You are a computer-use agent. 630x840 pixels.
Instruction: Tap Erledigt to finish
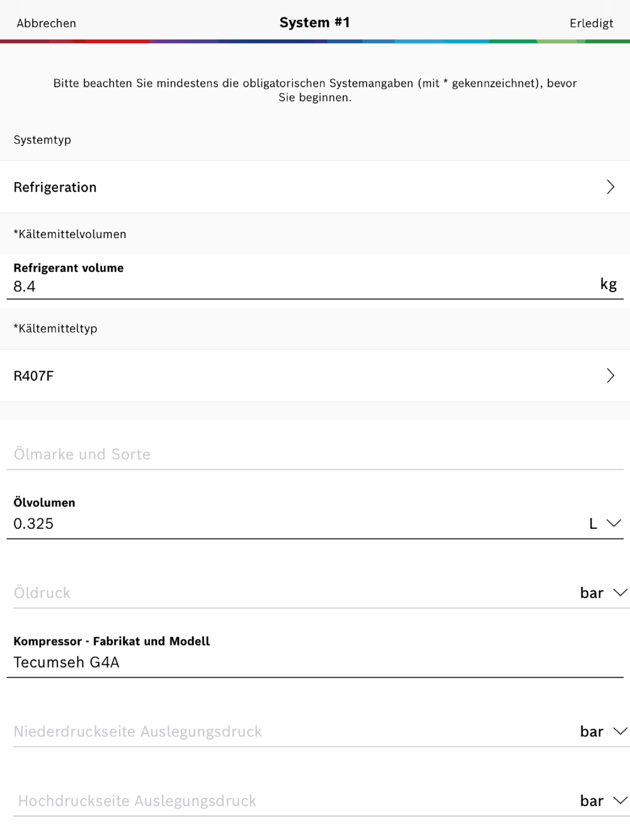pos(591,23)
